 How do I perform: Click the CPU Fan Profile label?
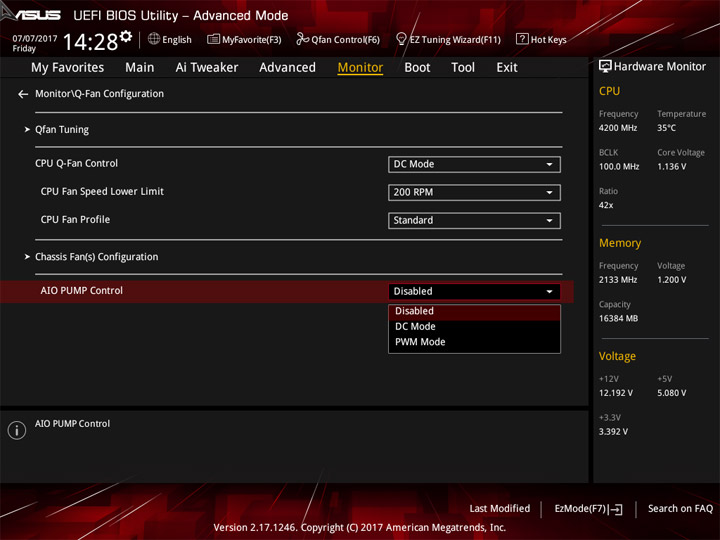(75, 219)
